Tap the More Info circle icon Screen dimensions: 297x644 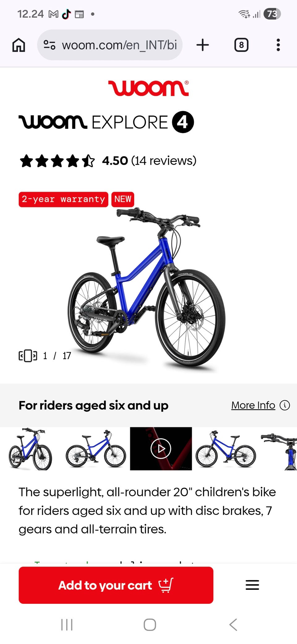pyautogui.click(x=285, y=405)
